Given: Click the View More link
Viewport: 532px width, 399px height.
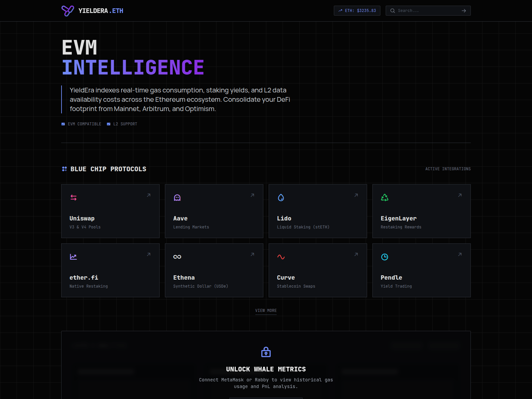Looking at the screenshot, I should (x=266, y=311).
